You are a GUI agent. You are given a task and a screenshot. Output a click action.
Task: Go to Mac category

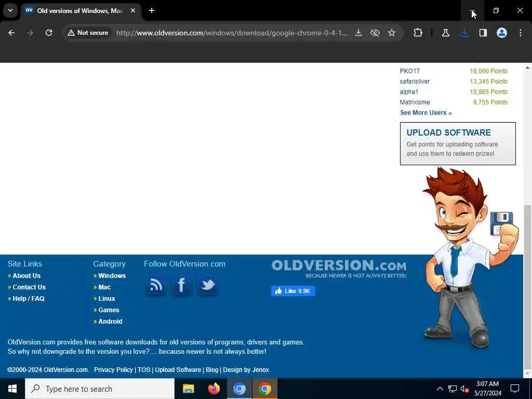coord(104,287)
